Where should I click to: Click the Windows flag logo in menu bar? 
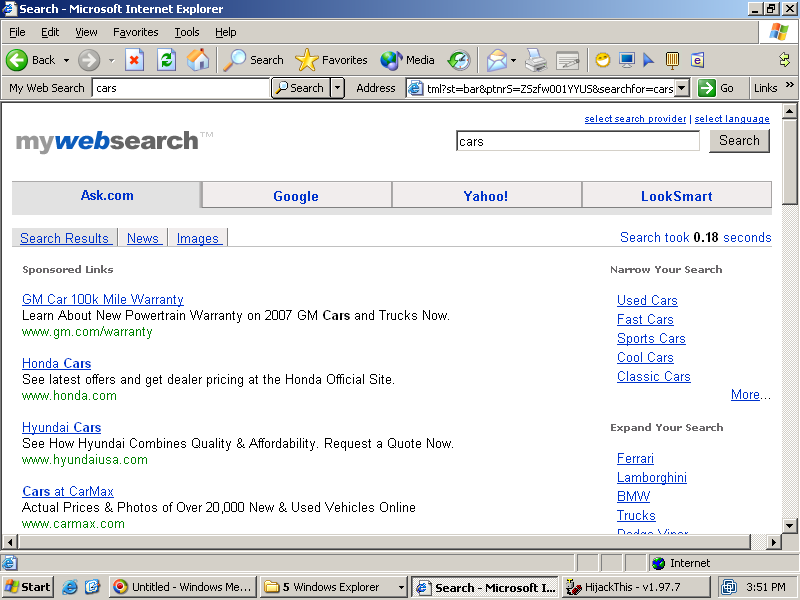point(779,32)
